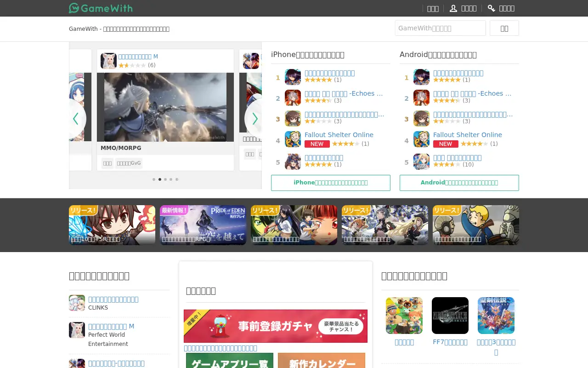The width and height of the screenshot is (588, 368).
Task: Click the icon beside the Perfect World Entertainment entry
Action: coord(77,330)
